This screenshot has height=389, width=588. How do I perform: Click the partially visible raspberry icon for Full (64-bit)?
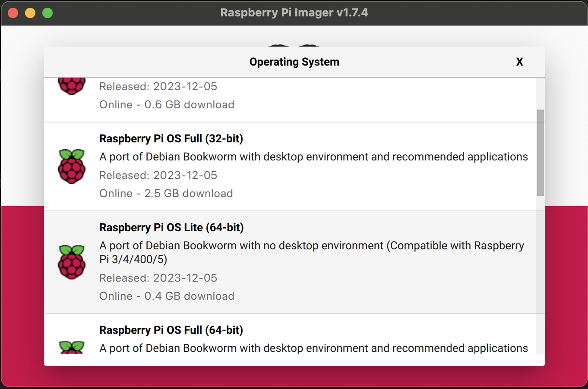(72, 347)
